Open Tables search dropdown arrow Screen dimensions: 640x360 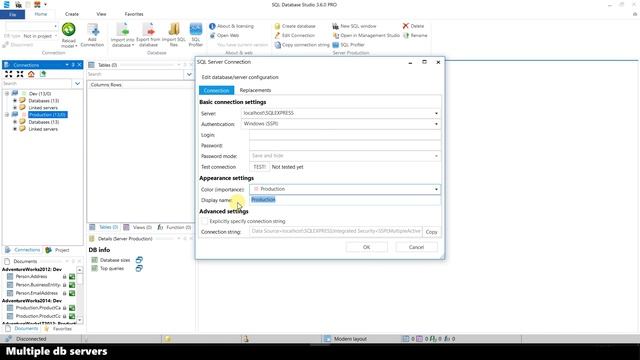point(189,75)
